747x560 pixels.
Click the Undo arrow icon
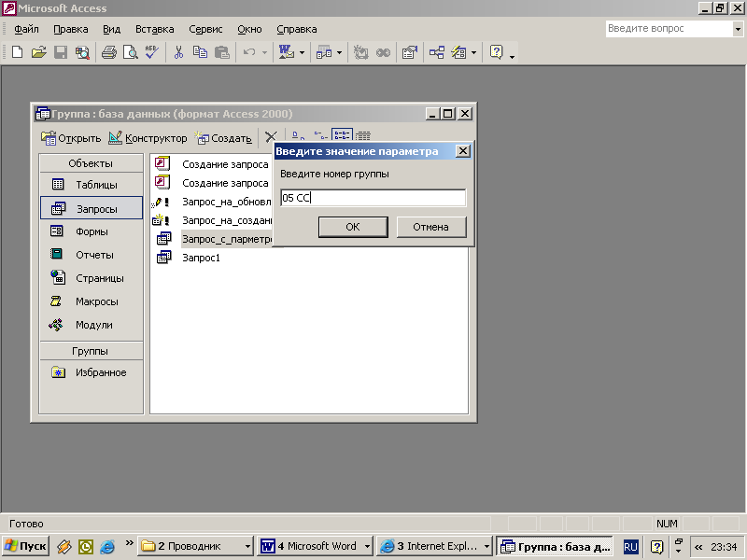tap(249, 52)
